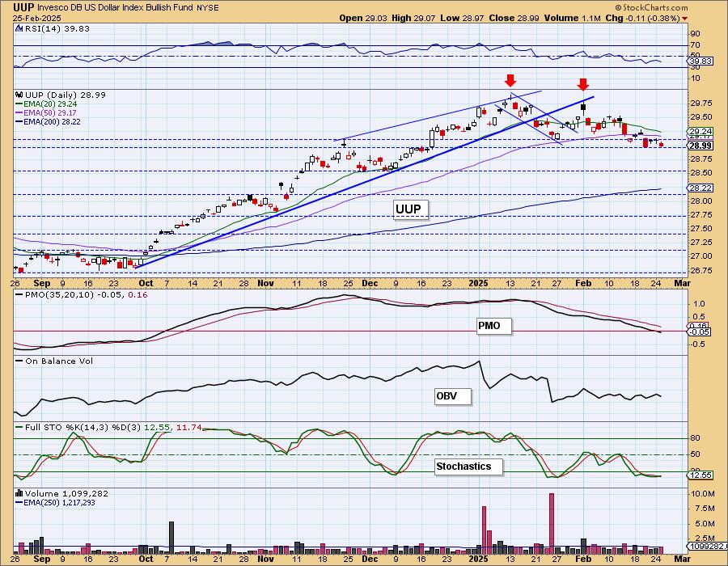
Task: Click the Volume 1,099,282 panel label
Action: coord(66,493)
